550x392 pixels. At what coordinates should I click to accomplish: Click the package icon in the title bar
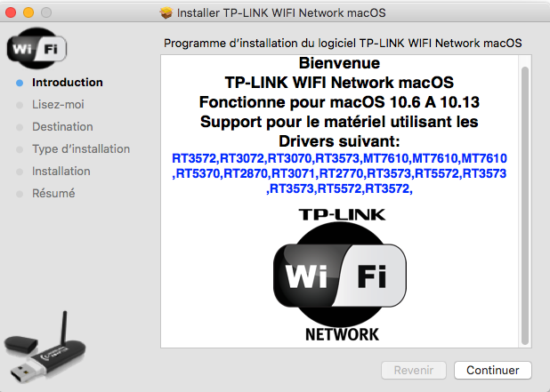click(x=166, y=12)
